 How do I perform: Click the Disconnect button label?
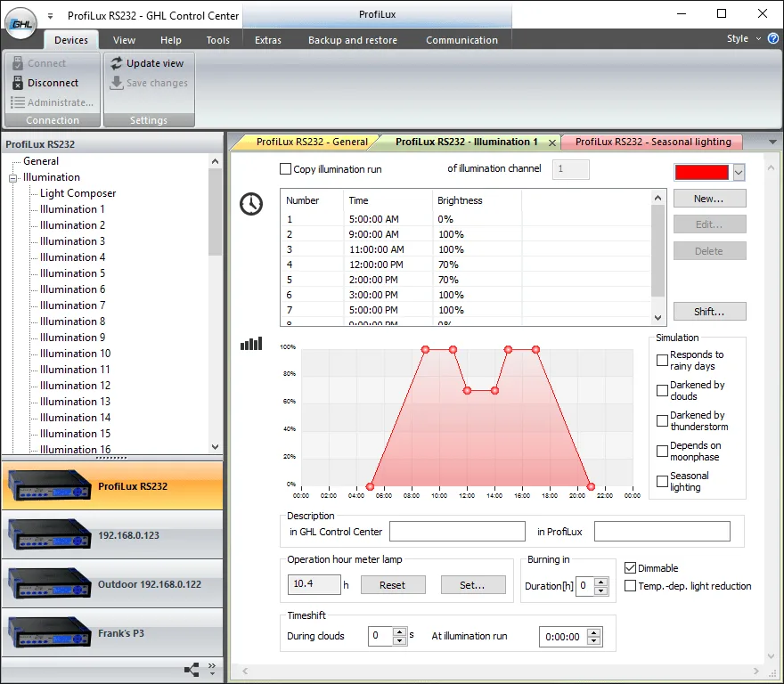click(x=53, y=83)
